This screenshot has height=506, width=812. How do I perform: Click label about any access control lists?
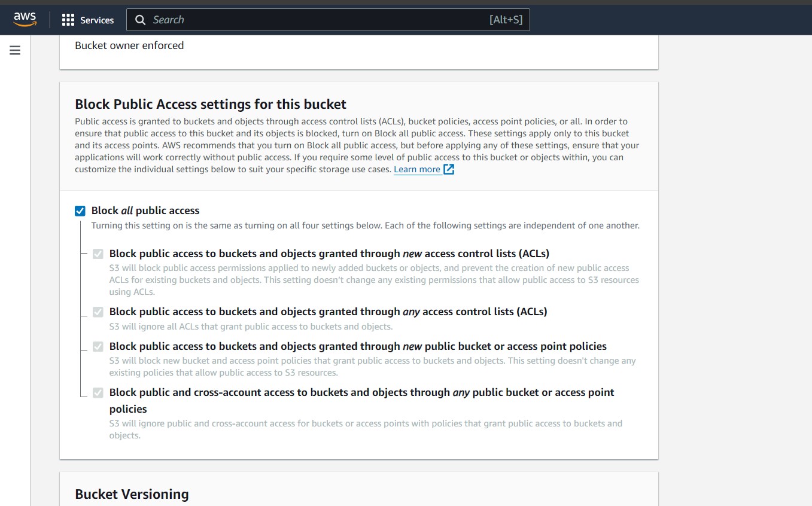tap(328, 312)
